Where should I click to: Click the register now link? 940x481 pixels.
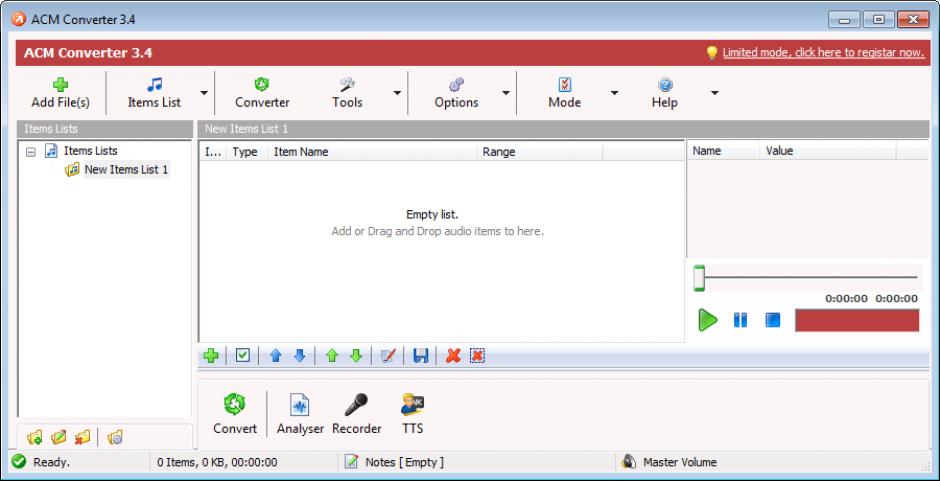tap(823, 53)
